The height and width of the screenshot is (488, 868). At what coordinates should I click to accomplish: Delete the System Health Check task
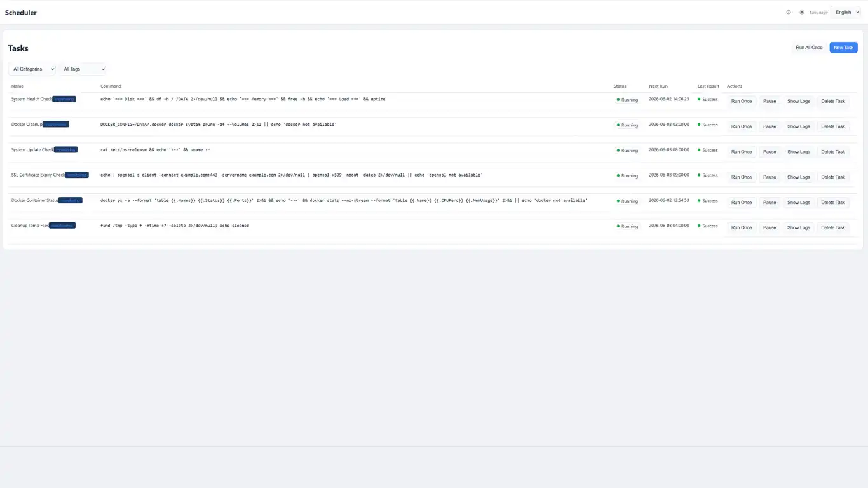(x=833, y=101)
